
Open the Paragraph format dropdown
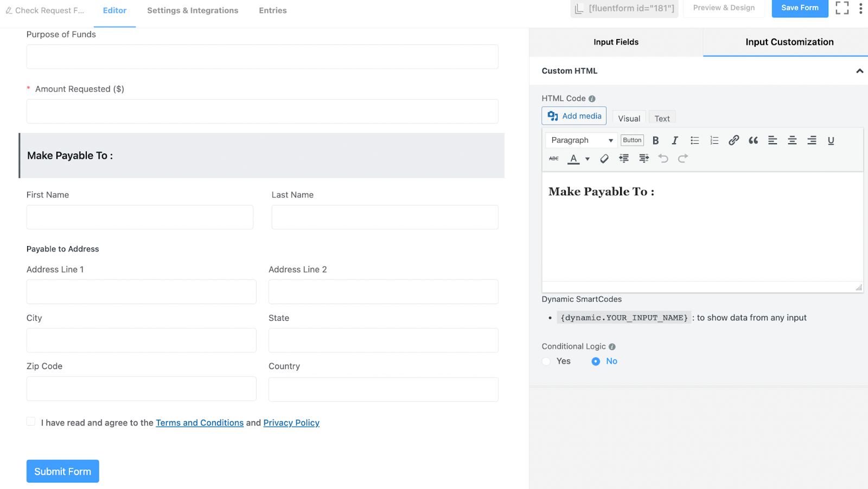pos(581,140)
